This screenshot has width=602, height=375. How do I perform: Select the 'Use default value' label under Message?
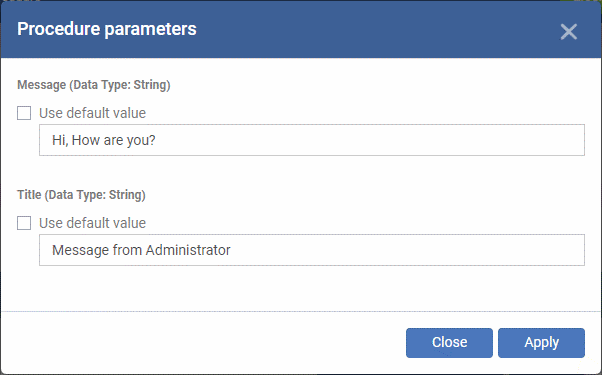(93, 113)
